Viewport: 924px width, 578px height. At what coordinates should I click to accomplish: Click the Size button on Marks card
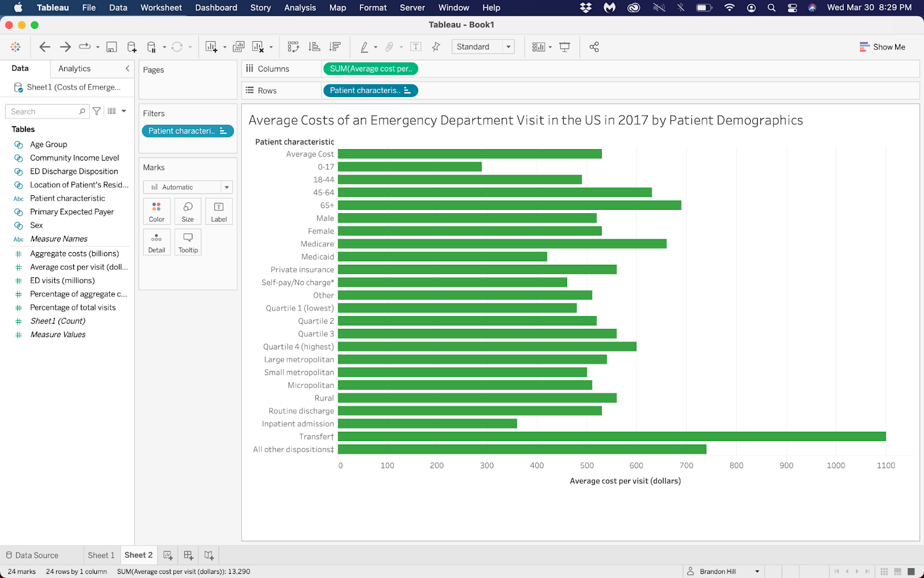pos(188,212)
